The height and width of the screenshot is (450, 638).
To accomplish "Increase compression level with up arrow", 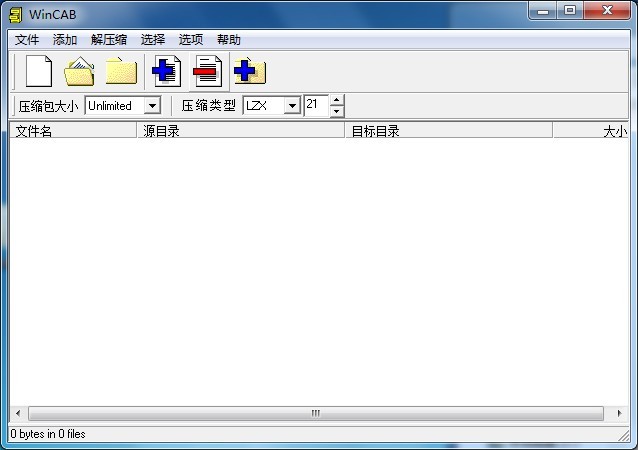I will point(337,100).
